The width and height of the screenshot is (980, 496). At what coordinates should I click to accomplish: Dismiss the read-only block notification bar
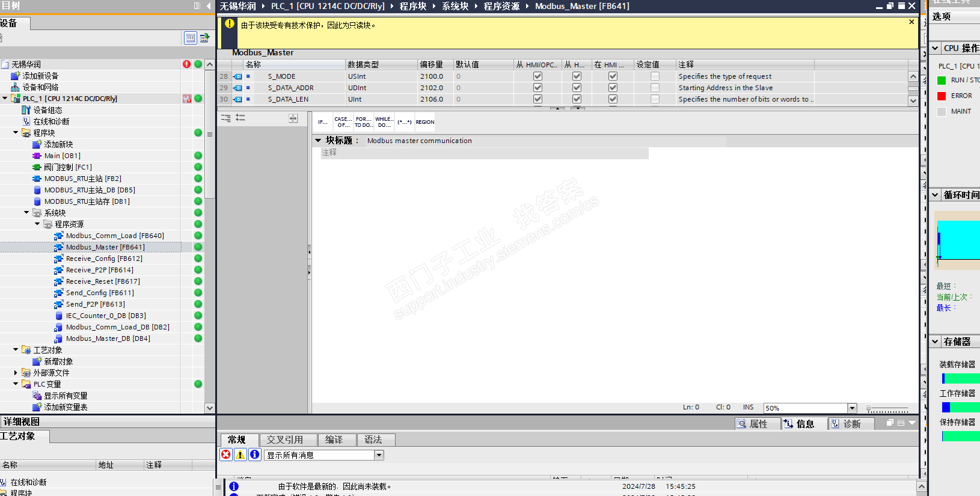[x=911, y=22]
